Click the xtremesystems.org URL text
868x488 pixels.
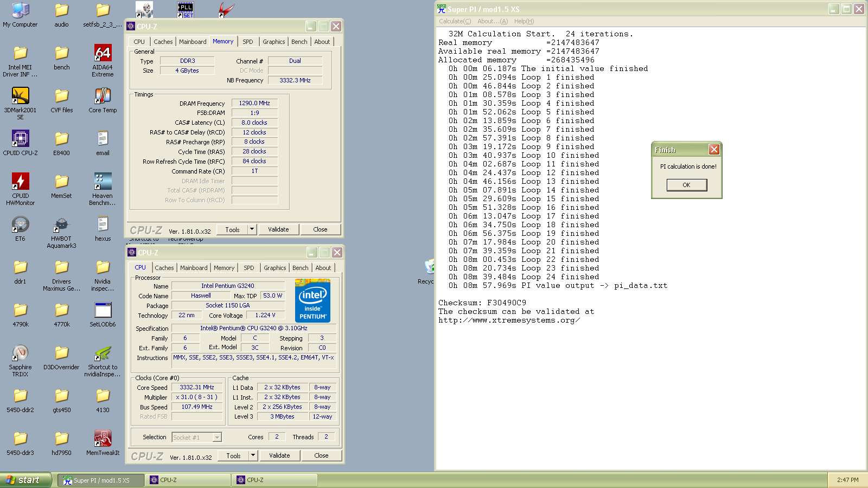click(x=509, y=320)
